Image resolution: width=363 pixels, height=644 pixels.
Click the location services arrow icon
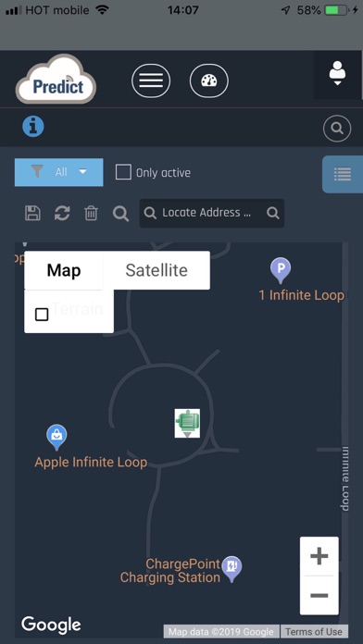pos(286,10)
